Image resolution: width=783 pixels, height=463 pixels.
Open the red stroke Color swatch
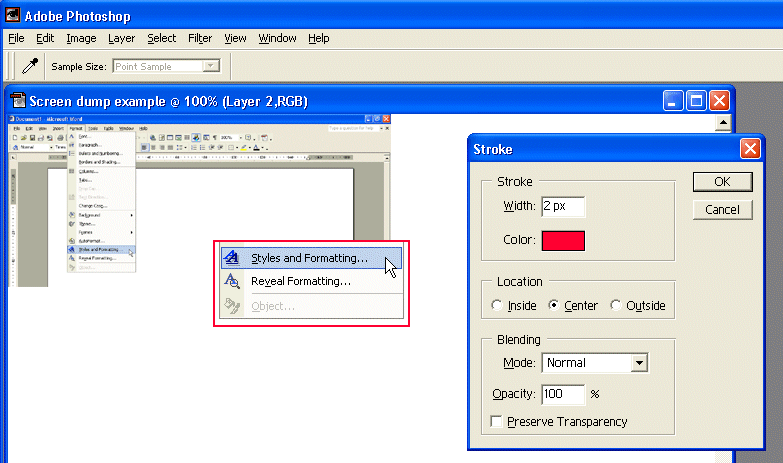pyautogui.click(x=563, y=241)
